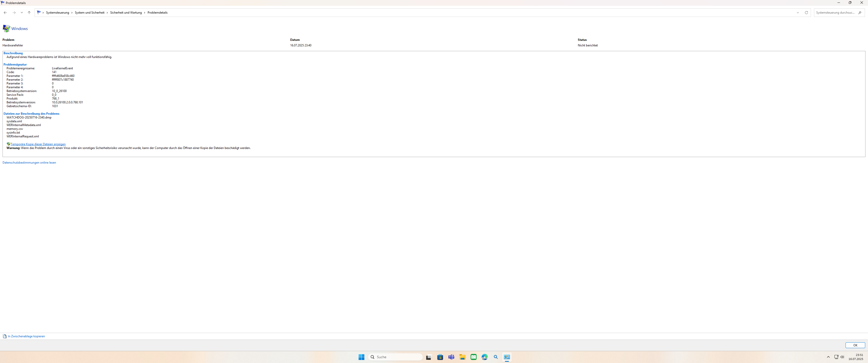Launch Microsoft Edge from taskbar
The width and height of the screenshot is (868, 363).
[484, 357]
